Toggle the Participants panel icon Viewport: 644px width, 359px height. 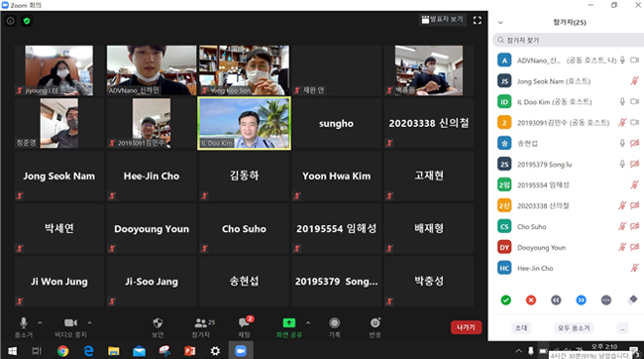pyautogui.click(x=201, y=323)
